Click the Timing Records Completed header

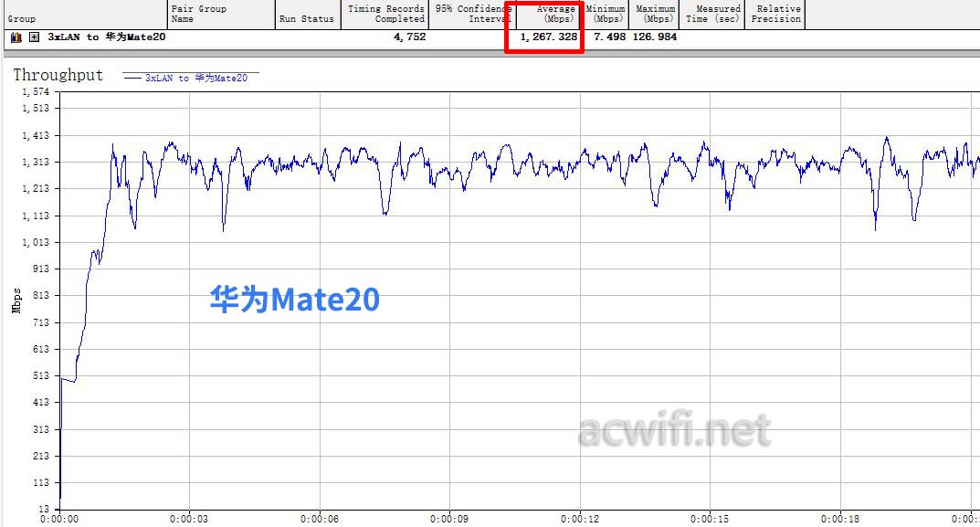[x=385, y=15]
